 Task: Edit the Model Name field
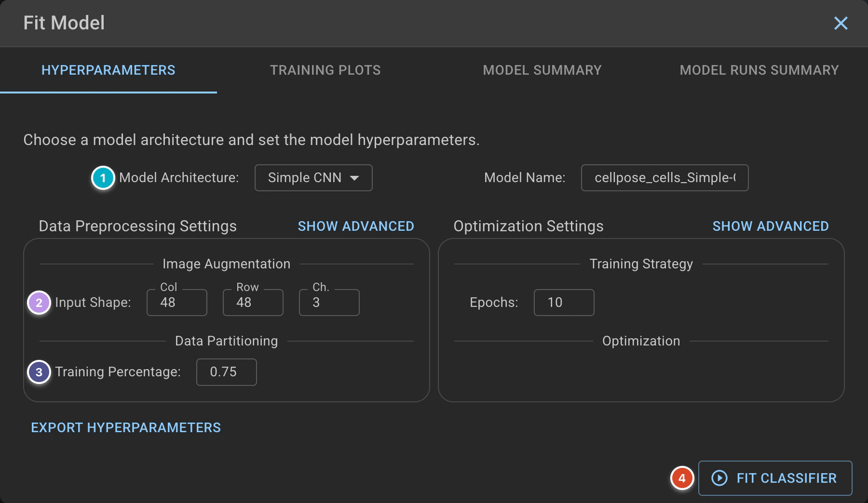tap(665, 178)
